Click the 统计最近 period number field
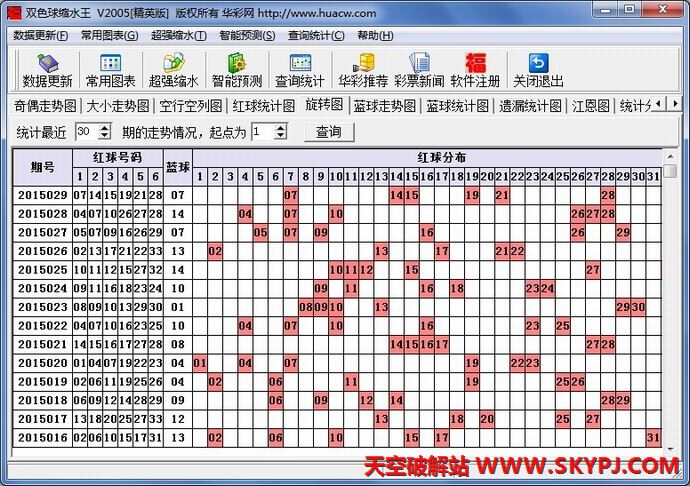Screen dimensions: 690x486 85,131
